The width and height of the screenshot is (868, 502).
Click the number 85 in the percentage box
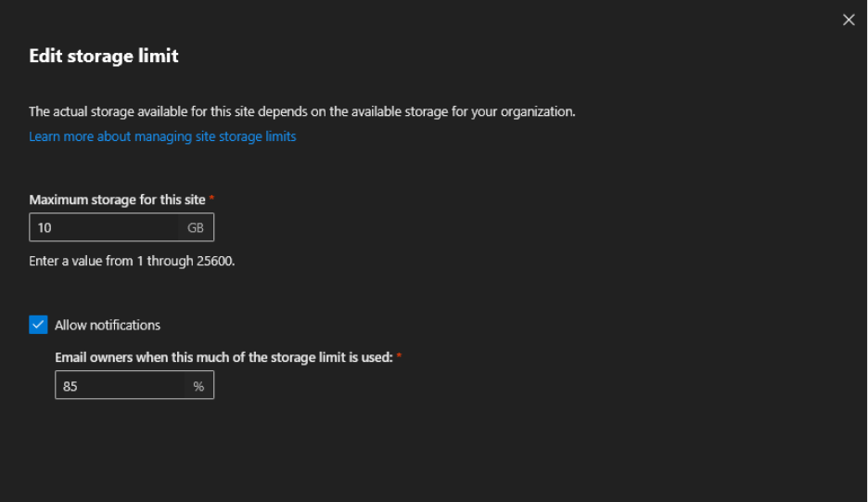pos(70,386)
